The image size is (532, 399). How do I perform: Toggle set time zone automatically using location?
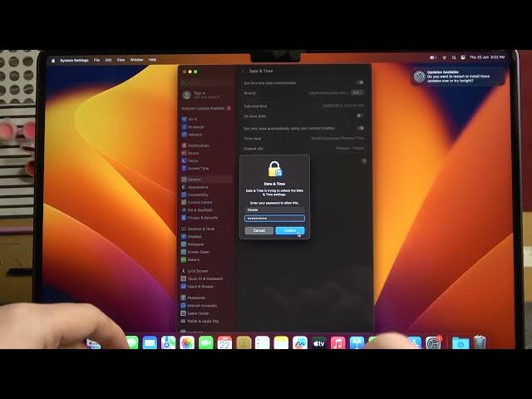pyautogui.click(x=360, y=128)
